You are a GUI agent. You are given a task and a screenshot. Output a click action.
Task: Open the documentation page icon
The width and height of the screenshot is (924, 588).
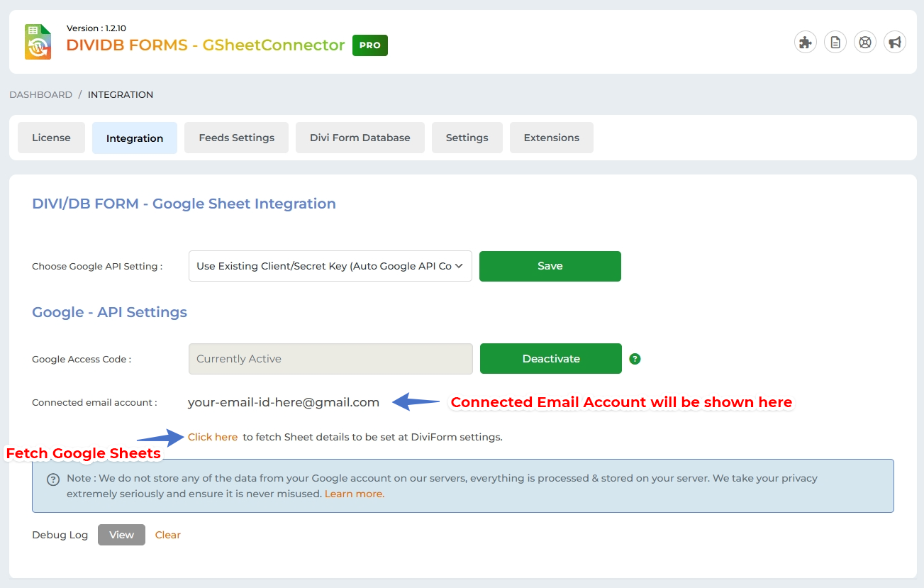[x=835, y=43]
